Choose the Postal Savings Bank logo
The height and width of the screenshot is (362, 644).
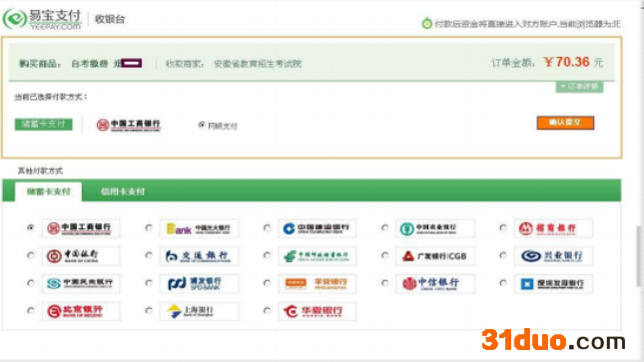tap(318, 256)
